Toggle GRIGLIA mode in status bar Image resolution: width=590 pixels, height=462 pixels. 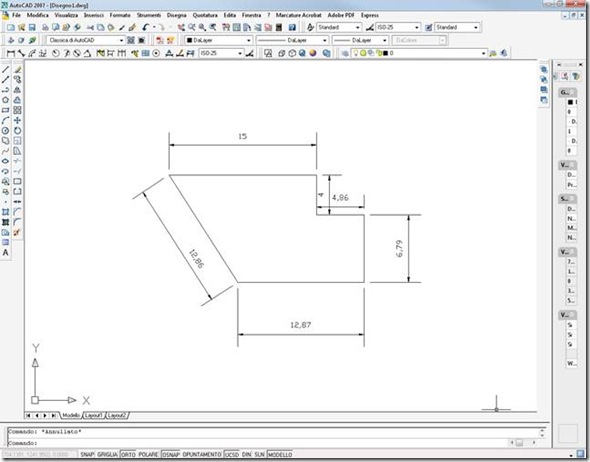click(107, 454)
